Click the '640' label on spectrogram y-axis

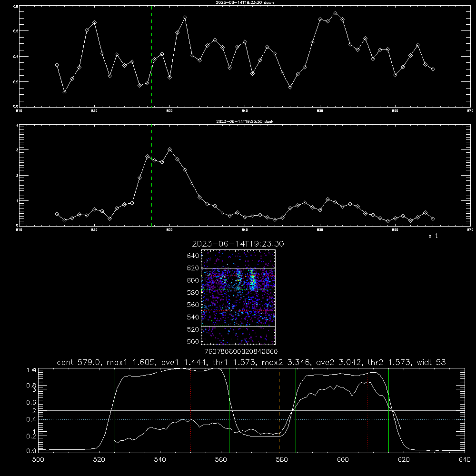click(x=193, y=256)
